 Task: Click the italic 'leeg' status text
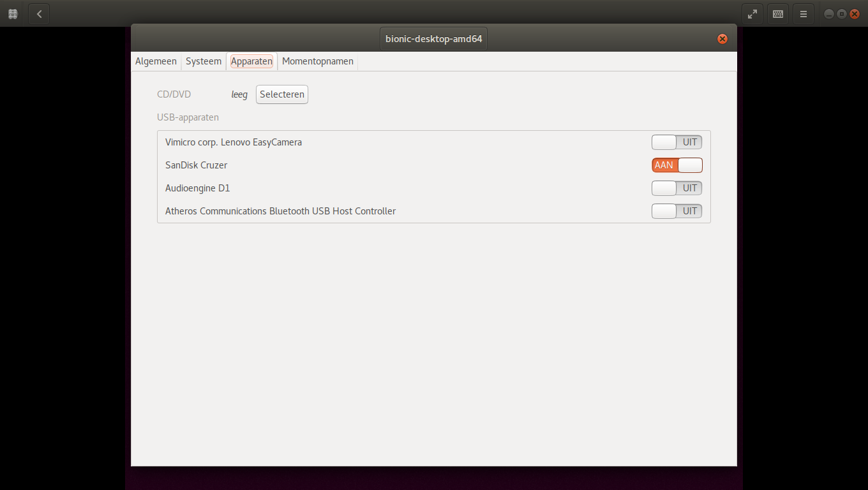pyautogui.click(x=239, y=94)
